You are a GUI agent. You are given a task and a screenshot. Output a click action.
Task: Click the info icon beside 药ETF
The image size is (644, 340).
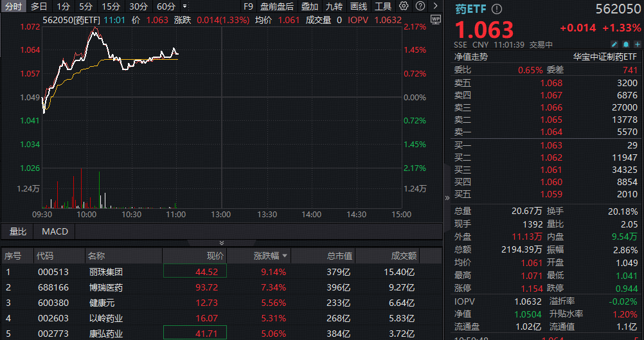(x=497, y=10)
